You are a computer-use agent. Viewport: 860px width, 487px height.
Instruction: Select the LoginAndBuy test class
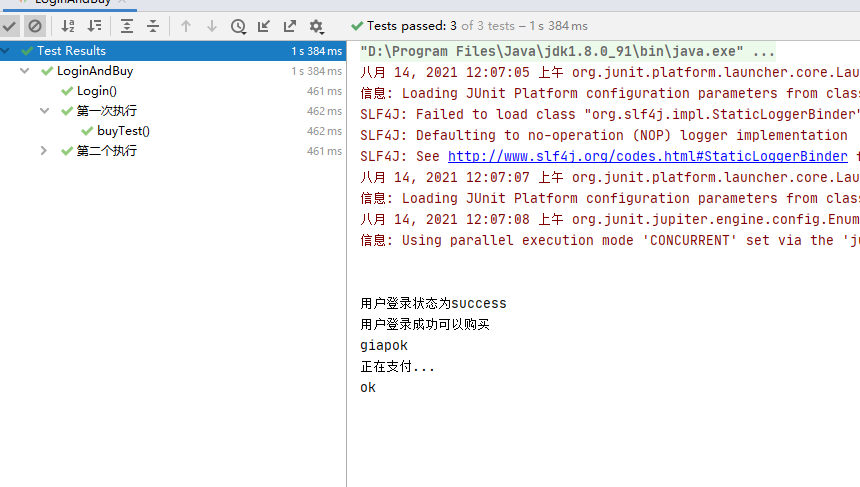pos(95,71)
